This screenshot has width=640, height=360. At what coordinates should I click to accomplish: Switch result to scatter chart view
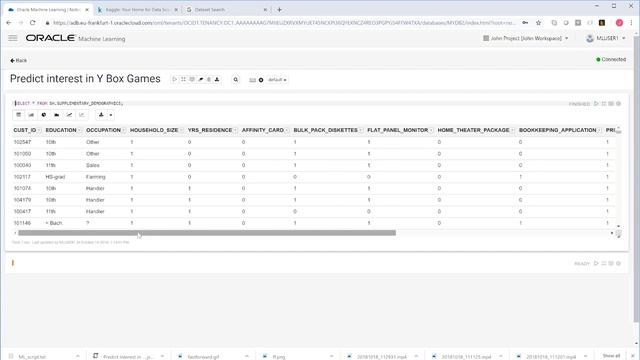[x=82, y=115]
